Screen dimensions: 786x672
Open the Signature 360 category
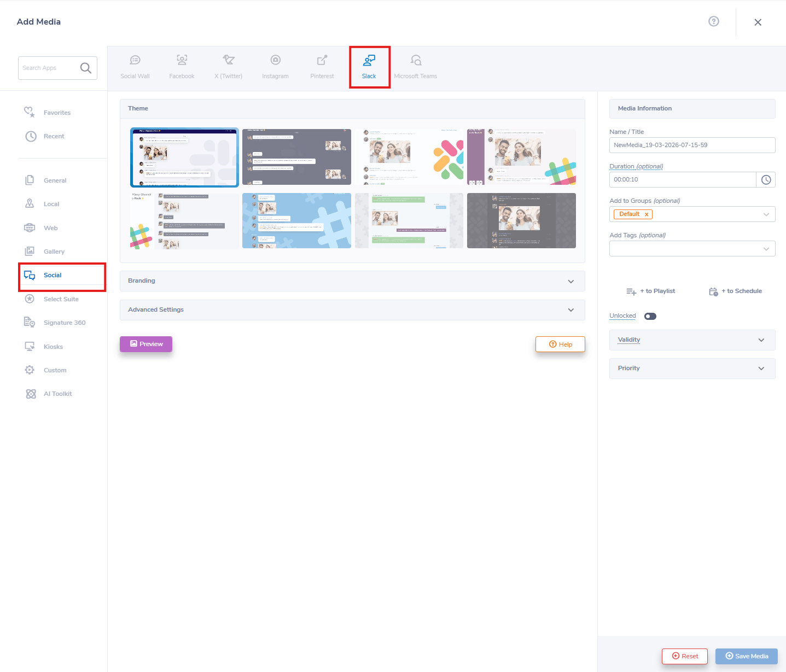pyautogui.click(x=65, y=323)
